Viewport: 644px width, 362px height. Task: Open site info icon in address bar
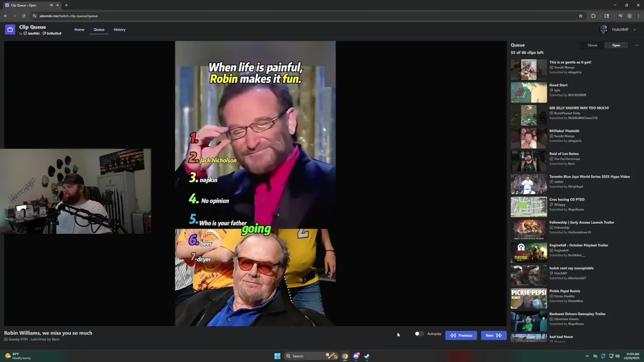tap(34, 16)
